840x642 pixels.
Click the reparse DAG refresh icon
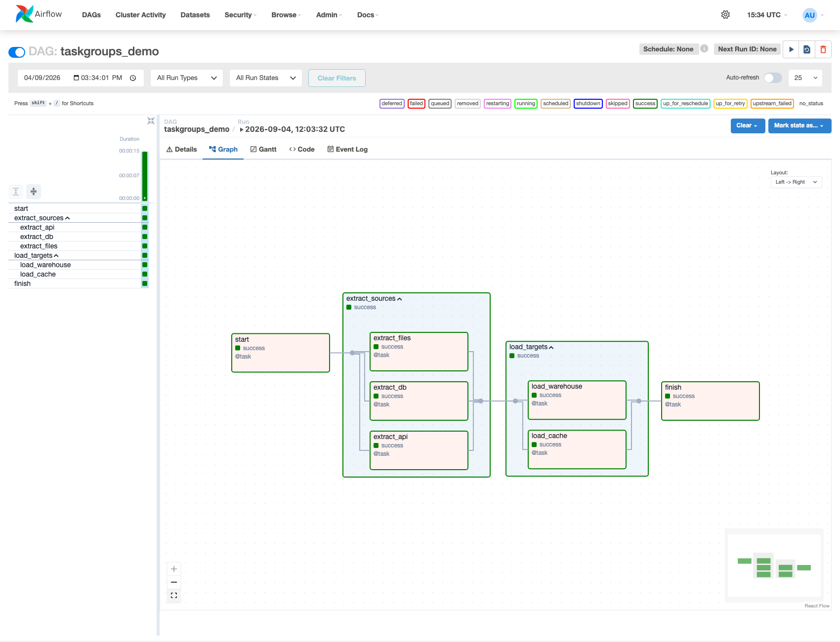[807, 49]
